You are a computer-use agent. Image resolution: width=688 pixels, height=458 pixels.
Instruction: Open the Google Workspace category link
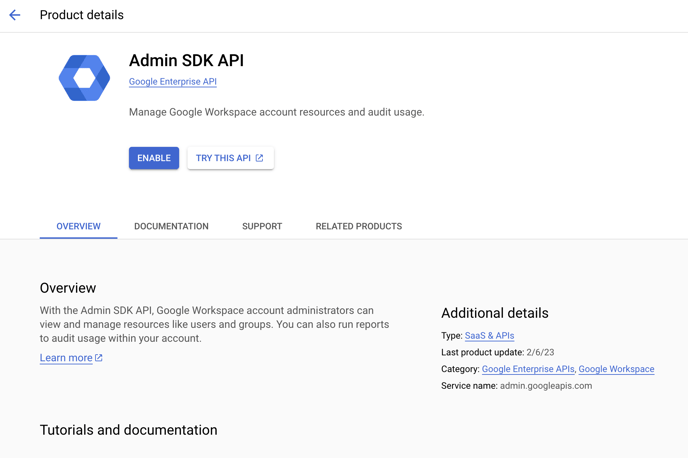point(616,369)
